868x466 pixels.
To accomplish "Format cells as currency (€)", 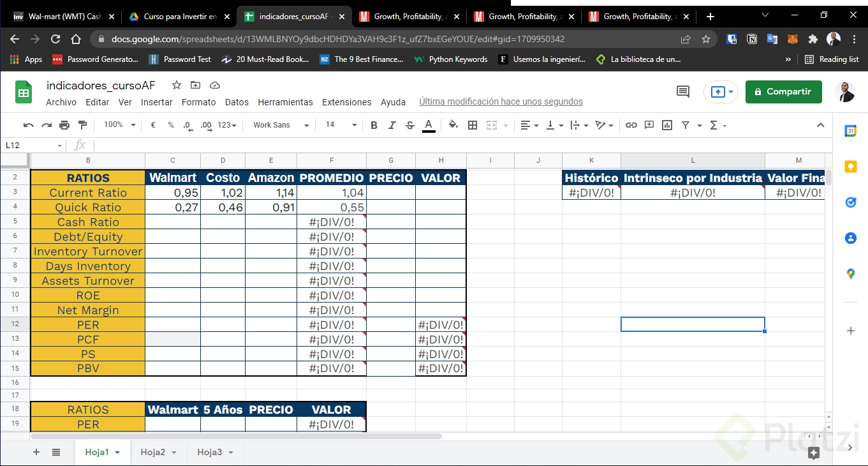I will click(153, 125).
